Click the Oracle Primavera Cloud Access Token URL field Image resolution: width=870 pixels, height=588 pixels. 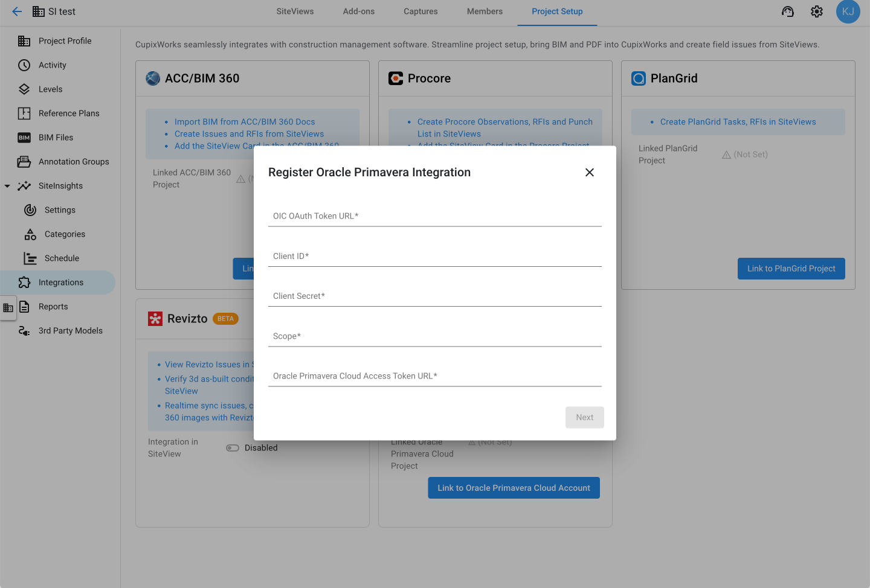[x=435, y=376]
